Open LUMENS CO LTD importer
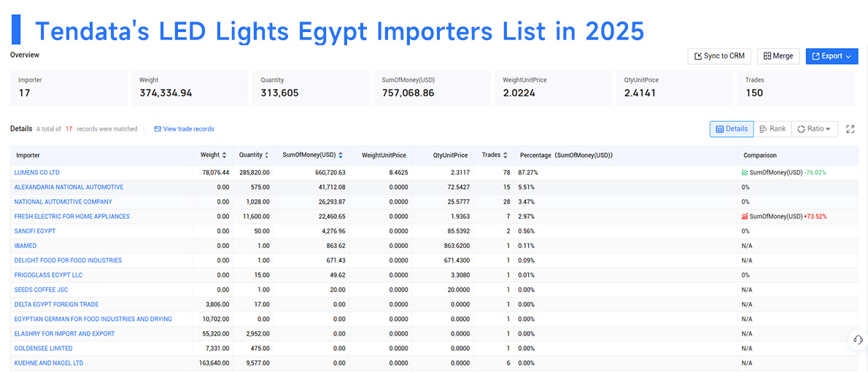 pyautogui.click(x=37, y=173)
